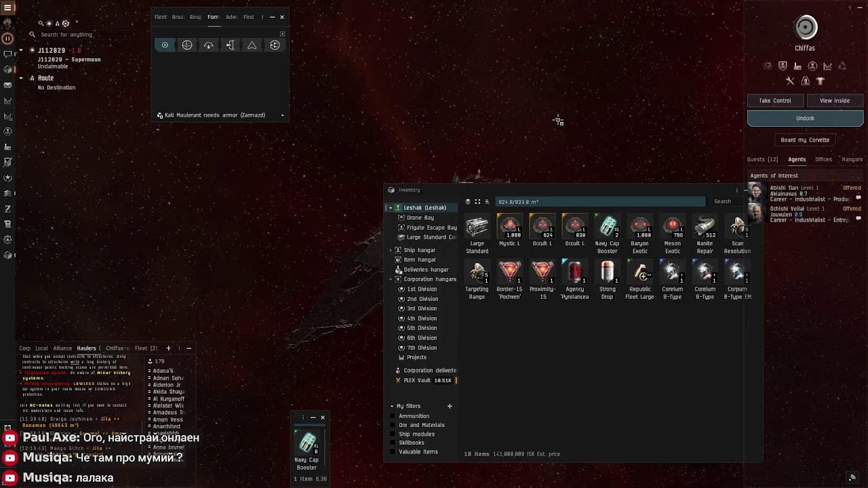The height and width of the screenshot is (488, 868).
Task: Select agent Abishi Tian
Action: click(x=805, y=193)
